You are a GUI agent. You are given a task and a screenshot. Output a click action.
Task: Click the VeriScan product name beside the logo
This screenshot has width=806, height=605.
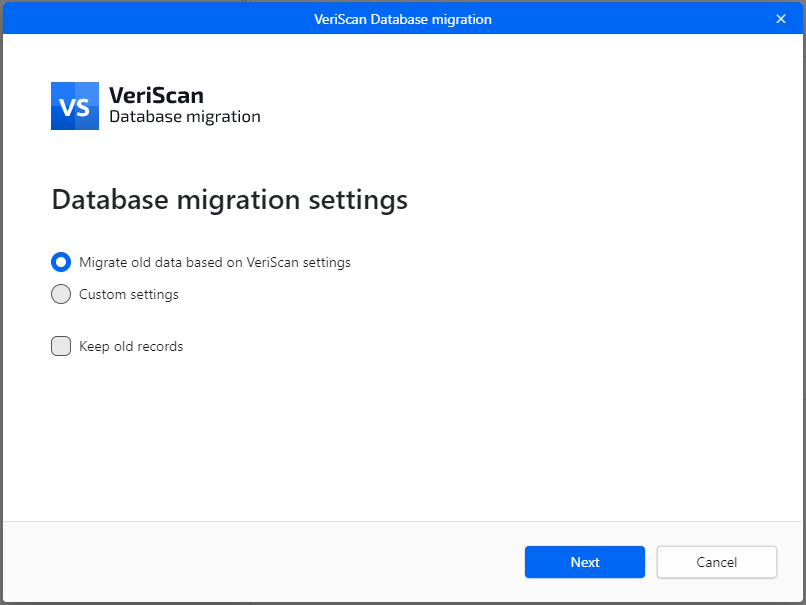(x=157, y=95)
